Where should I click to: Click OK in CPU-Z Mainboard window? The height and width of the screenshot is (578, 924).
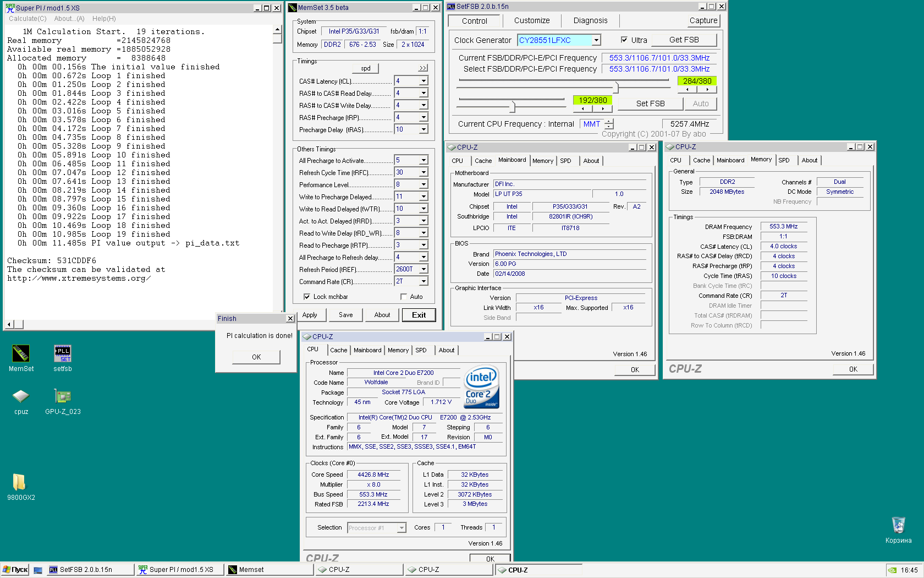pyautogui.click(x=635, y=370)
